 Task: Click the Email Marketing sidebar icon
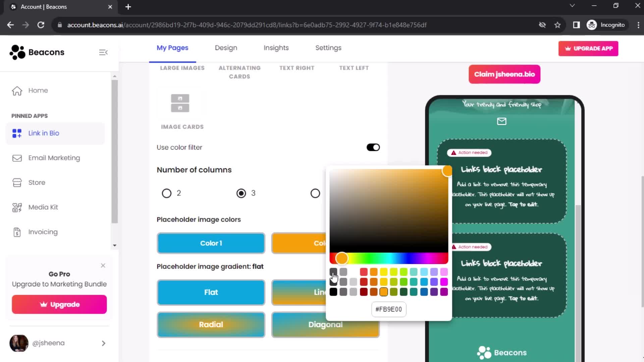tap(16, 158)
